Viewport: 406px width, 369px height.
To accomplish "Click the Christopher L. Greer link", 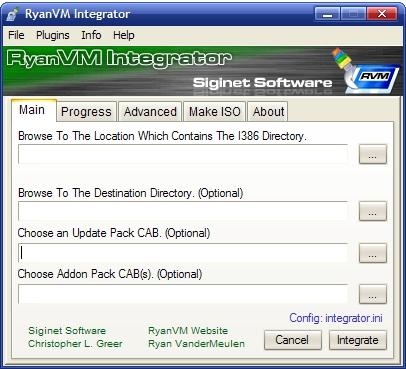I will pos(75,344).
